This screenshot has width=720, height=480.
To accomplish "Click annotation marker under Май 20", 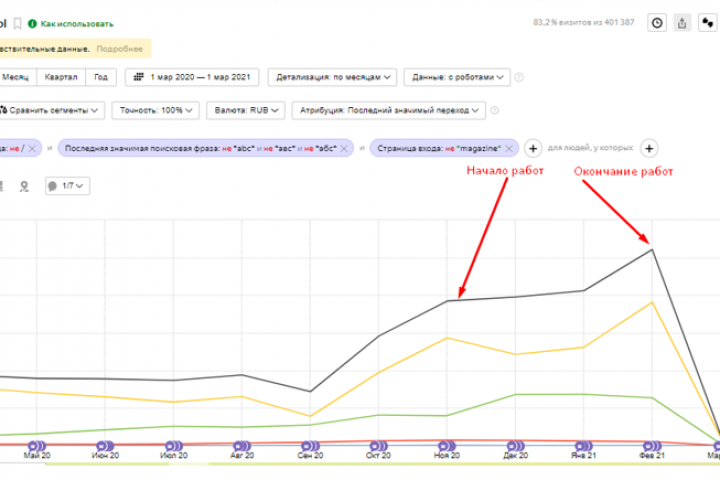I will [x=37, y=446].
